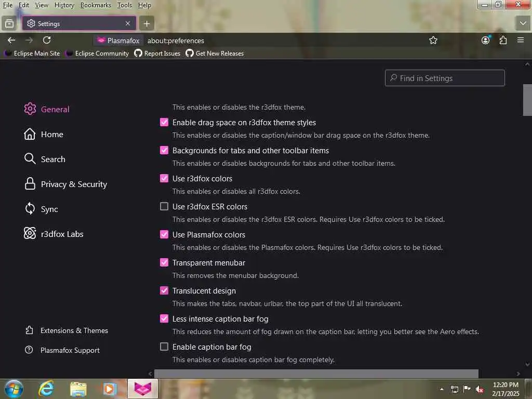This screenshot has height=399, width=532.
Task: Click the scroll up arrow on vertical scrollbar
Action: click(527, 64)
